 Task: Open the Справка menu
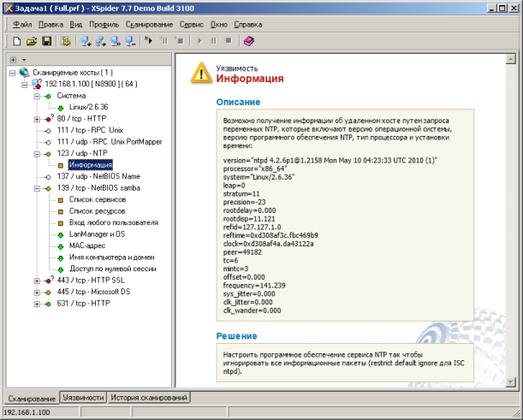(x=248, y=24)
